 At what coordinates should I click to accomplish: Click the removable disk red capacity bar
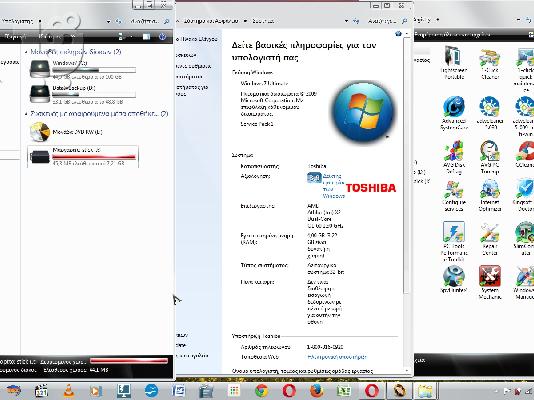[94, 157]
